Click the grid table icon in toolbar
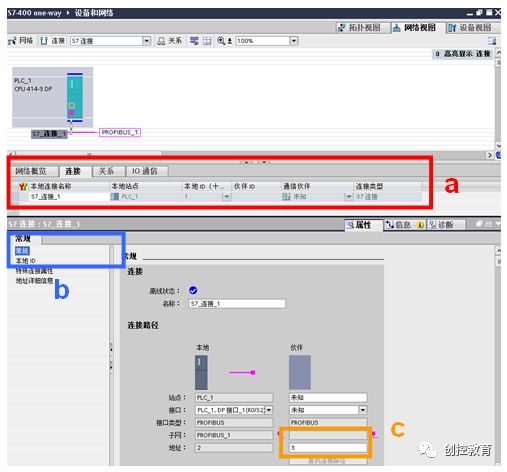Screen dimensions: 507x472 click(x=207, y=41)
